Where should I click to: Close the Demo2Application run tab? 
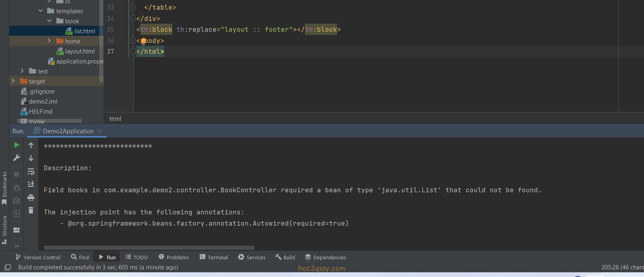tap(99, 131)
